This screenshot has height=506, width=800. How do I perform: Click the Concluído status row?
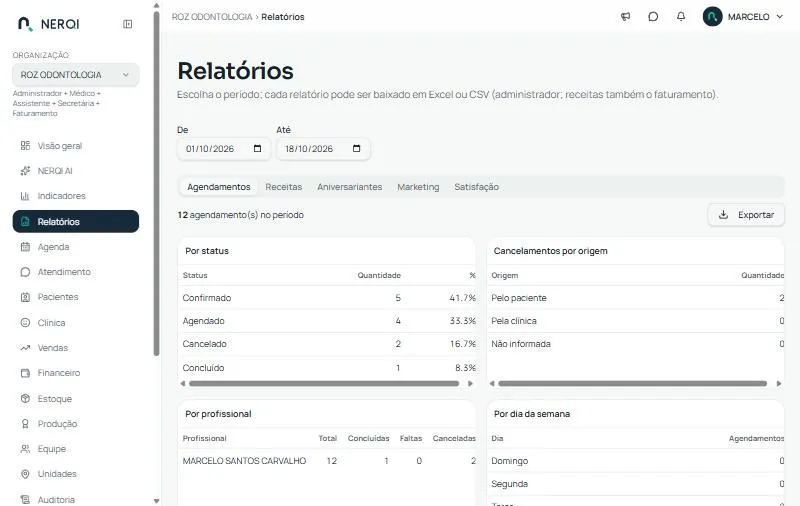click(327, 367)
